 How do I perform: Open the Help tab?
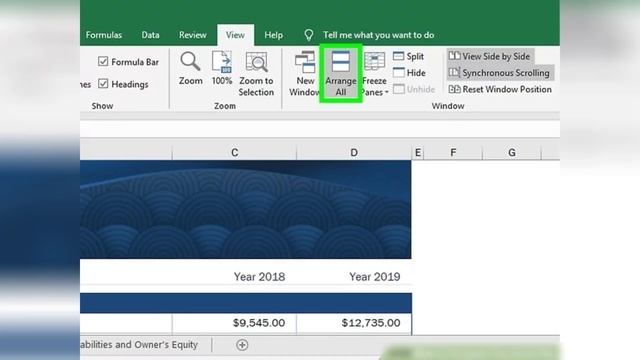(x=273, y=35)
